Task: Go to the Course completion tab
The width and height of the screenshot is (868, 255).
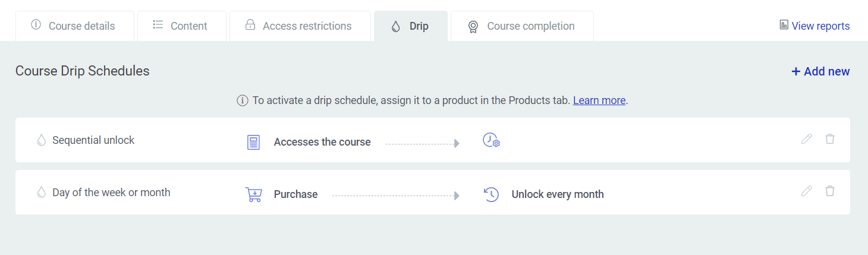Action: pyautogui.click(x=522, y=26)
